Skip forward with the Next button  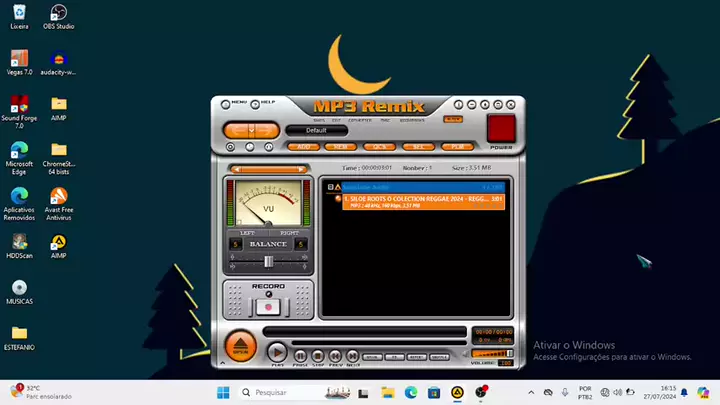(x=352, y=353)
